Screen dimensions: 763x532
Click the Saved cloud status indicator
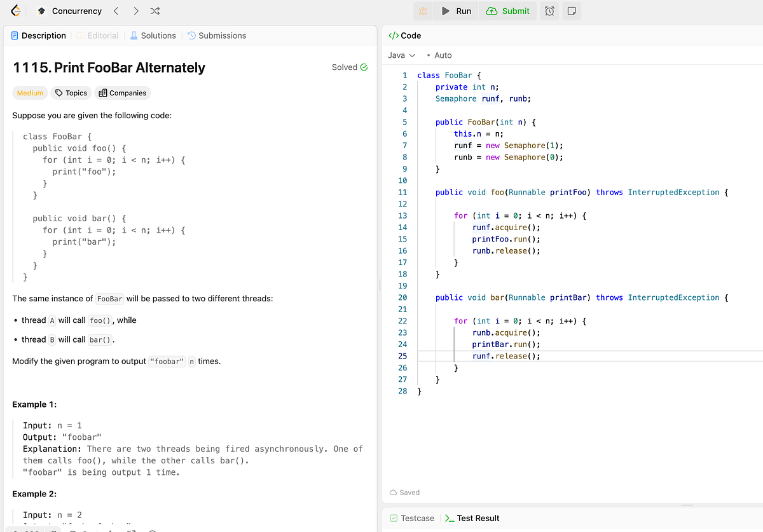coord(404,492)
